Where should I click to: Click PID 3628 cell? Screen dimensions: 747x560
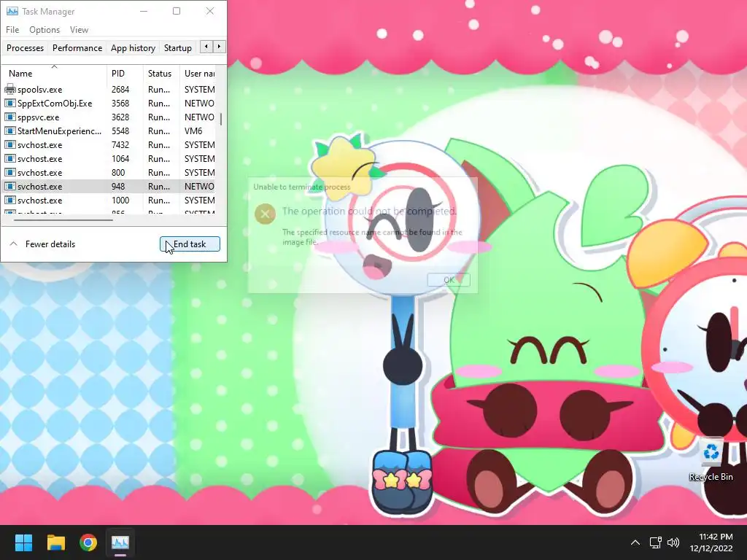click(120, 117)
